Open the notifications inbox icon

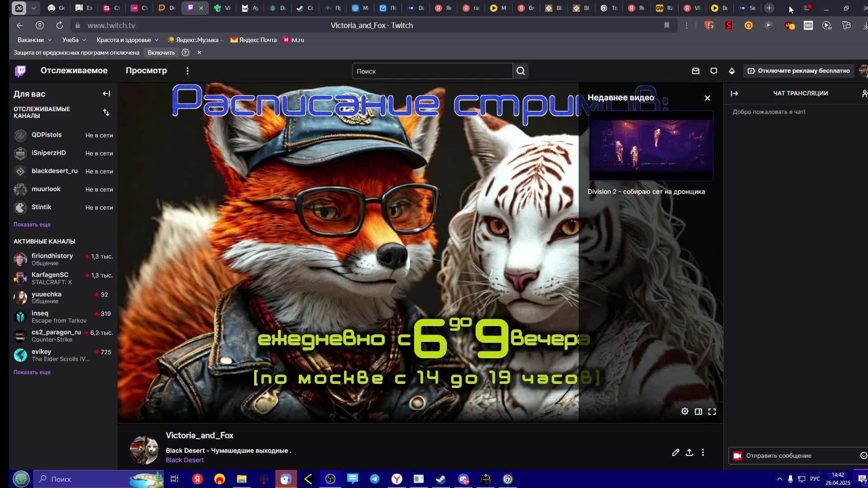(x=696, y=71)
